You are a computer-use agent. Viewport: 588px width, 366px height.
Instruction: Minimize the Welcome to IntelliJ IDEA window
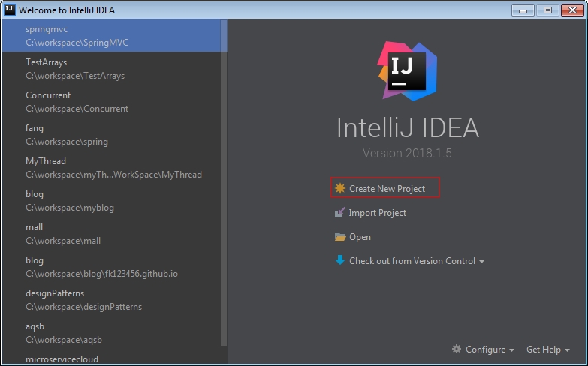523,10
